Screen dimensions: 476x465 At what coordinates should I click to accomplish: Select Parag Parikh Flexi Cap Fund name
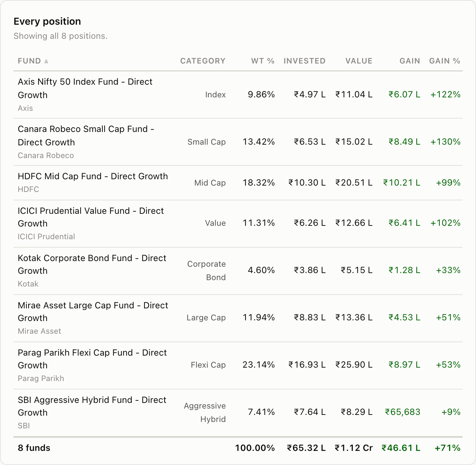(92, 359)
